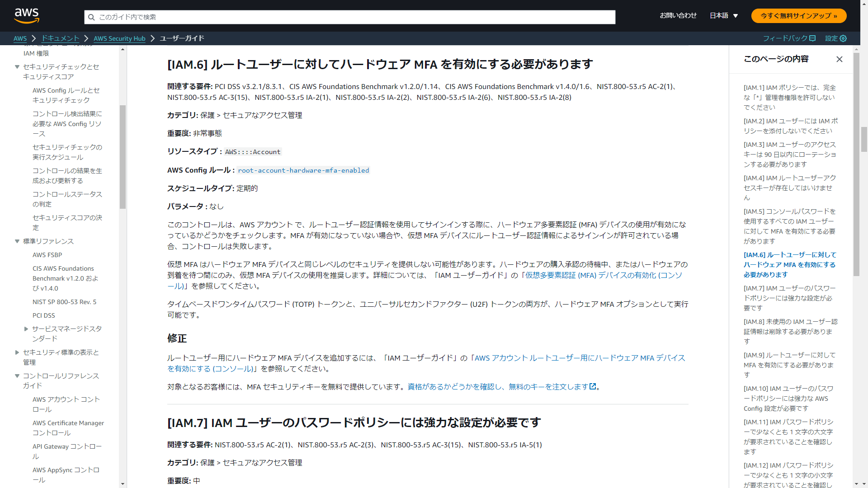868x488 pixels.
Task: Expand セキュリティ標準の表示と管理 section
Action: point(17,352)
